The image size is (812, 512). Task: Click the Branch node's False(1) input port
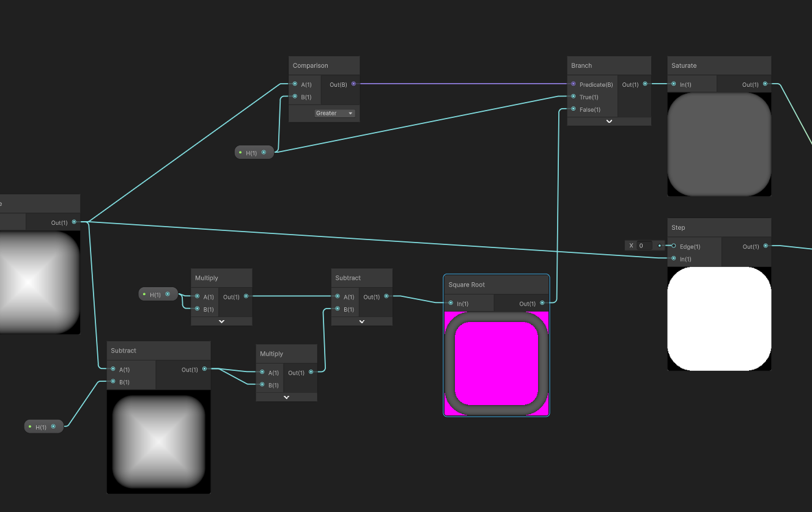click(x=573, y=109)
